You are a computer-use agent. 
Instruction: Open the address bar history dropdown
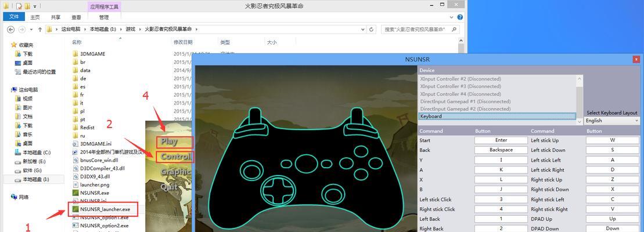[363, 30]
